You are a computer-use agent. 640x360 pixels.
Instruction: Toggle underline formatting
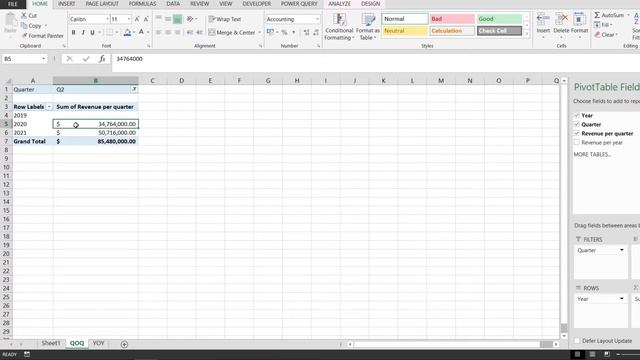[93, 33]
